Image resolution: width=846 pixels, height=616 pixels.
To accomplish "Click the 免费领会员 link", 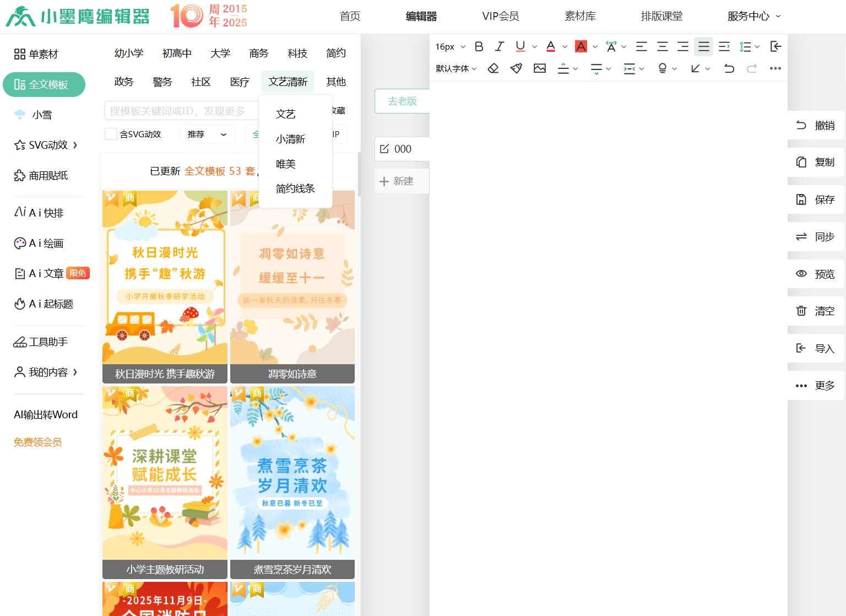I will pos(38,442).
